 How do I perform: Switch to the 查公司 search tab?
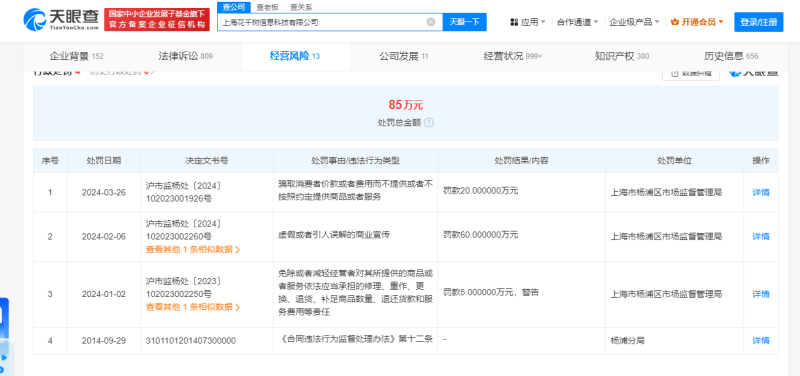pyautogui.click(x=234, y=7)
